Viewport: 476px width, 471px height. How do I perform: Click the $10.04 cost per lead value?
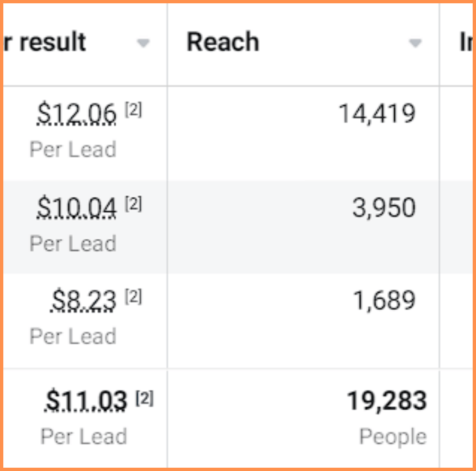(76, 208)
